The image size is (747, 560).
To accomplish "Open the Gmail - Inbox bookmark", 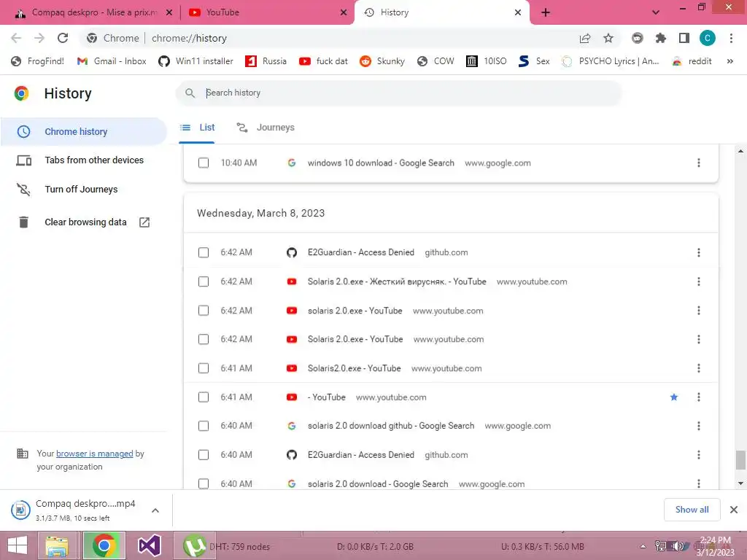I will [x=112, y=61].
